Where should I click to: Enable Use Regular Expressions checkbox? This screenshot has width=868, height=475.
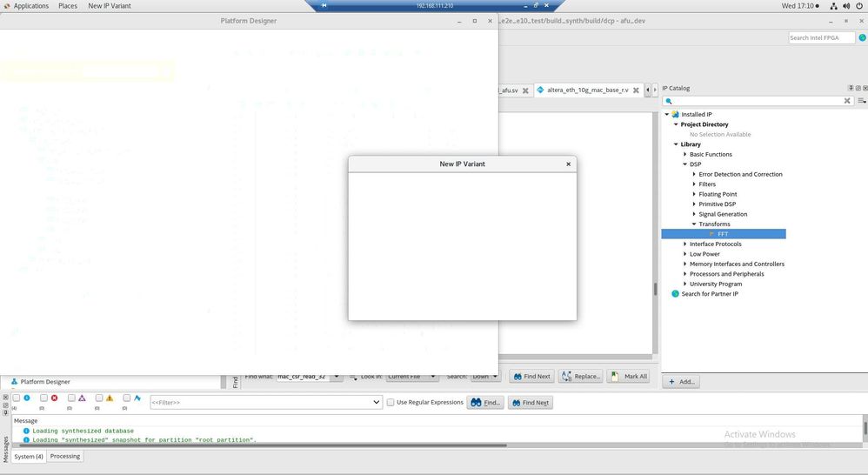[x=391, y=403]
